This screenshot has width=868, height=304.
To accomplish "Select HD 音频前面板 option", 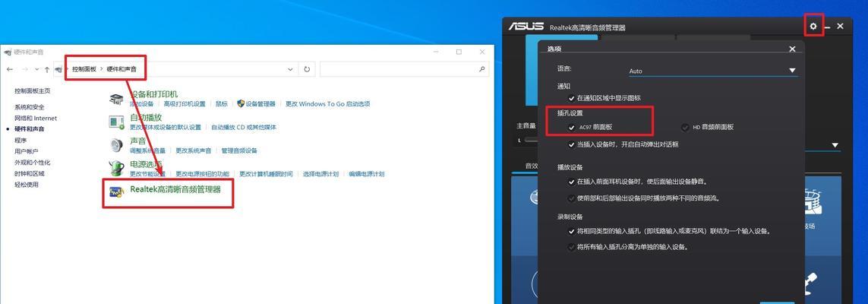I will [x=685, y=127].
